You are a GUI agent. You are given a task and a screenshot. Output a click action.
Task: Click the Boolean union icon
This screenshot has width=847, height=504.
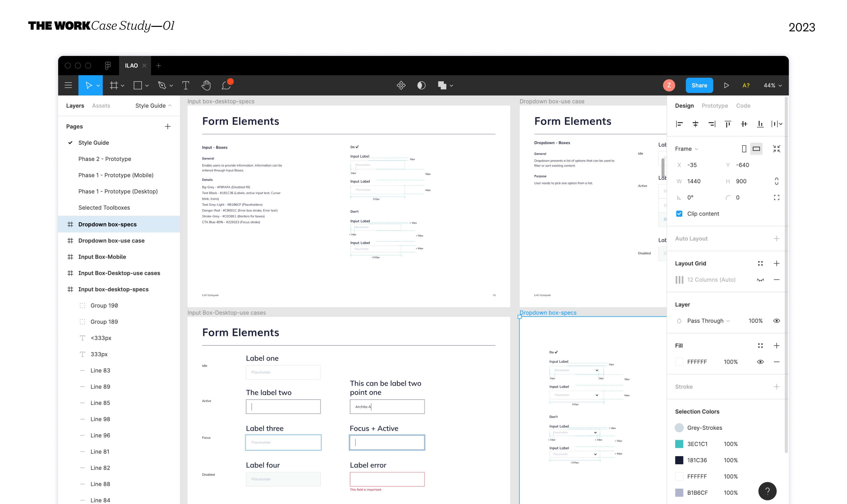(x=442, y=85)
